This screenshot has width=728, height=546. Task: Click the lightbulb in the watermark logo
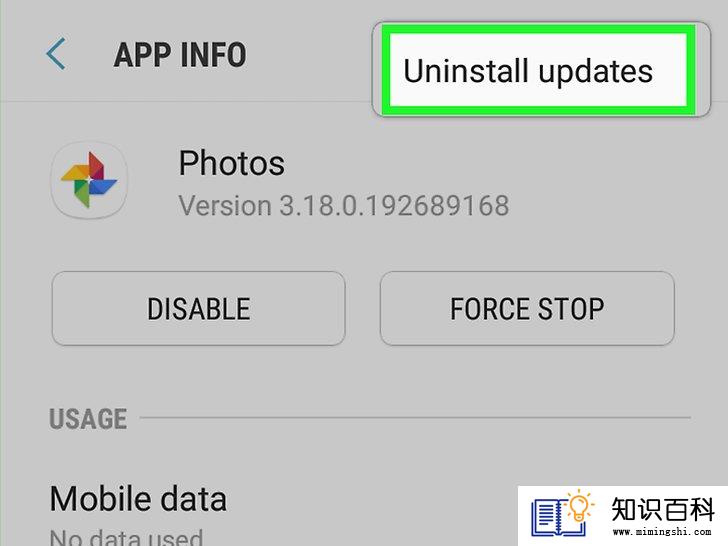(578, 507)
